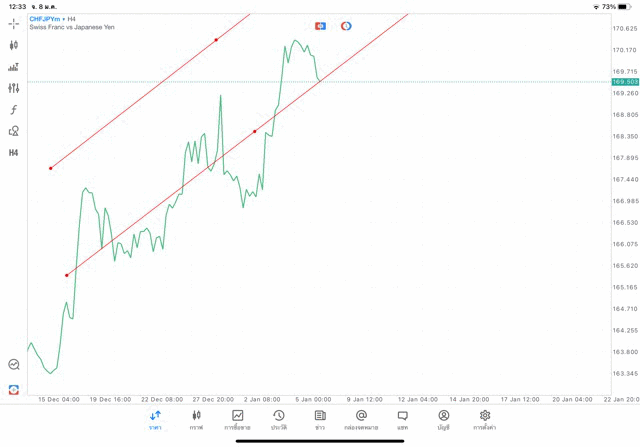Viewport: 640px width, 447px height.
Task: Open the Trade tab (การซื้อขาย)
Action: [238, 419]
